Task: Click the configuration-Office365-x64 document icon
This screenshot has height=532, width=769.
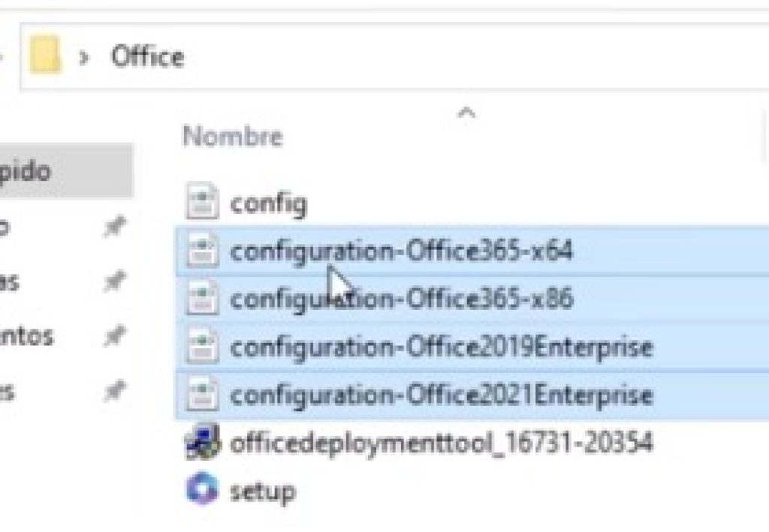Action: pos(200,250)
